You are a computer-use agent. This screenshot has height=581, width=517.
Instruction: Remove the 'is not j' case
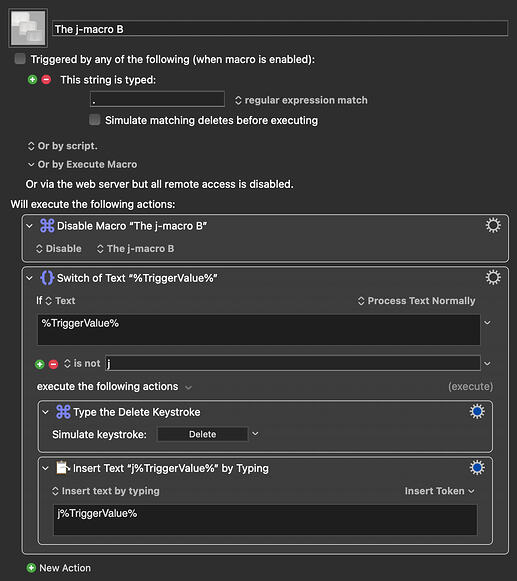53,364
